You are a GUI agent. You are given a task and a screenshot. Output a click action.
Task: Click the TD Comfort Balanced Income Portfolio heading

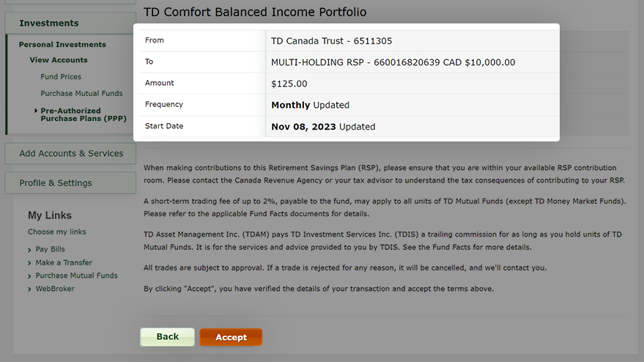(255, 12)
